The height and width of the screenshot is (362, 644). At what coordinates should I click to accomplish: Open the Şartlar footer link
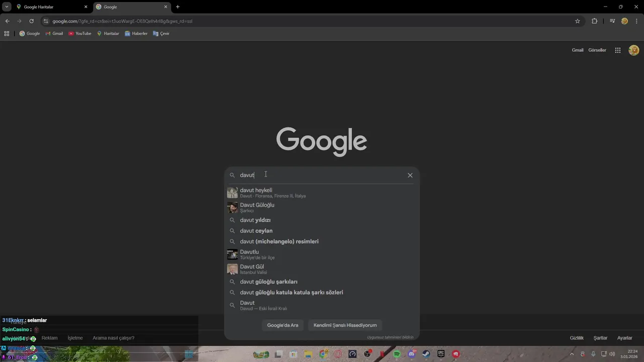600,338
